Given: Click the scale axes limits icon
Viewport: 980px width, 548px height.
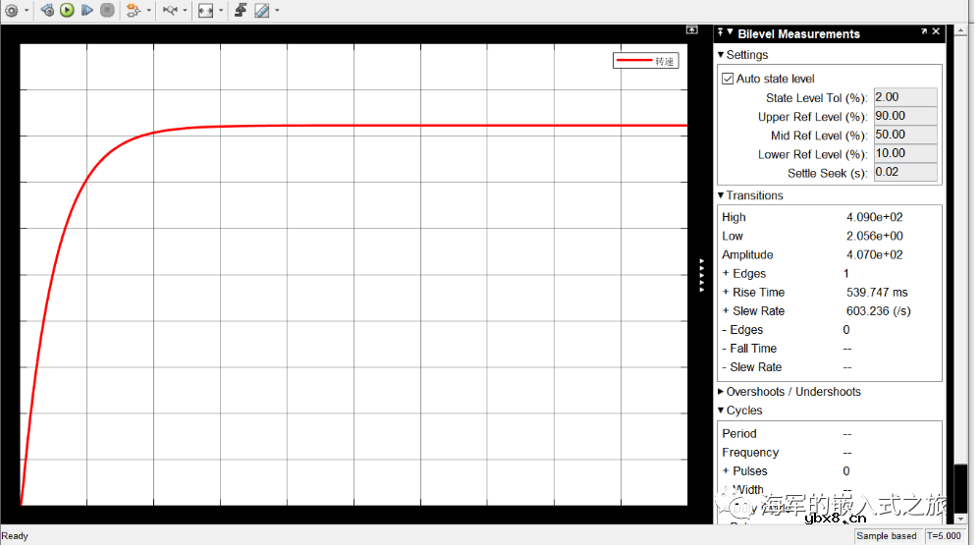Looking at the screenshot, I should point(204,11).
